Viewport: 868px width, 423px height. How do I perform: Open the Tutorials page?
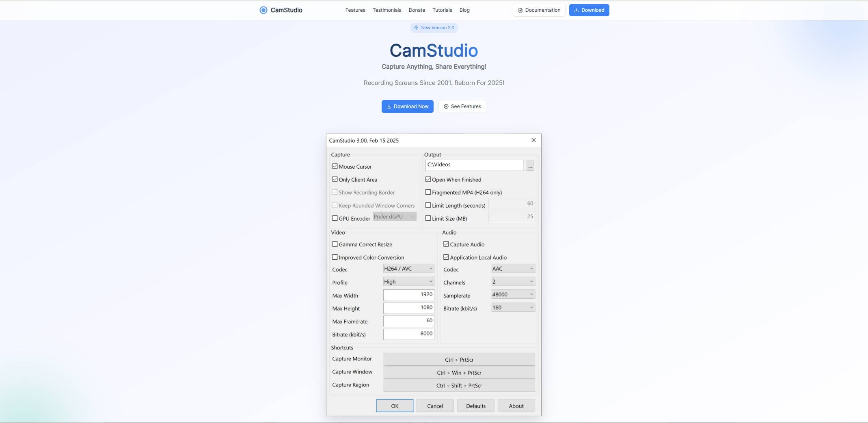coord(442,10)
